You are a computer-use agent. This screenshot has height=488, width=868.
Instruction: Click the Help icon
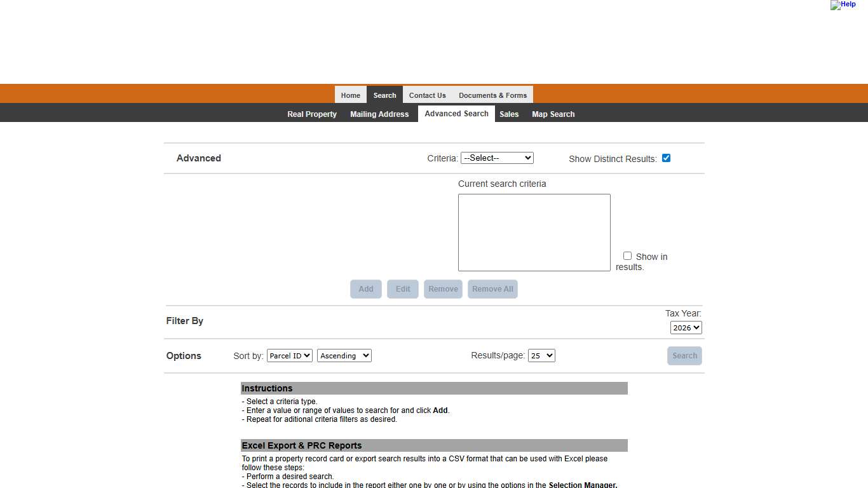[x=843, y=5]
